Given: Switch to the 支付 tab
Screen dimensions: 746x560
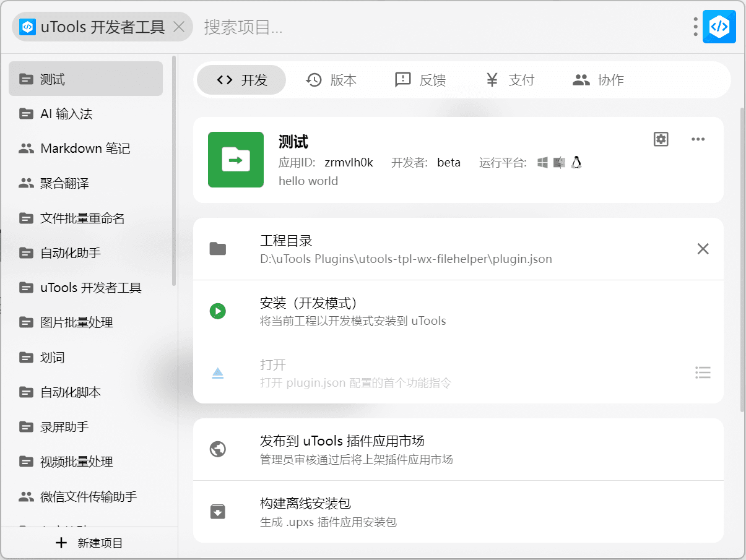Looking at the screenshot, I should click(510, 80).
